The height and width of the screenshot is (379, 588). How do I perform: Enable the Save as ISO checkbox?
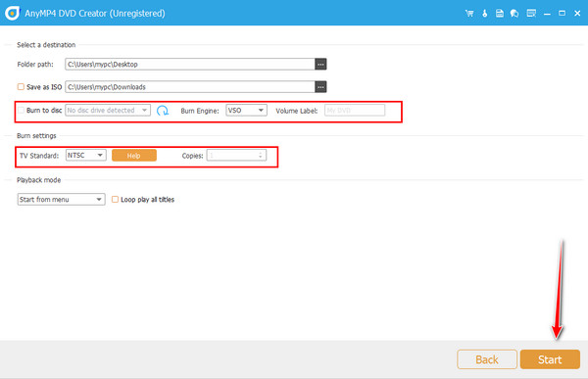[21, 87]
